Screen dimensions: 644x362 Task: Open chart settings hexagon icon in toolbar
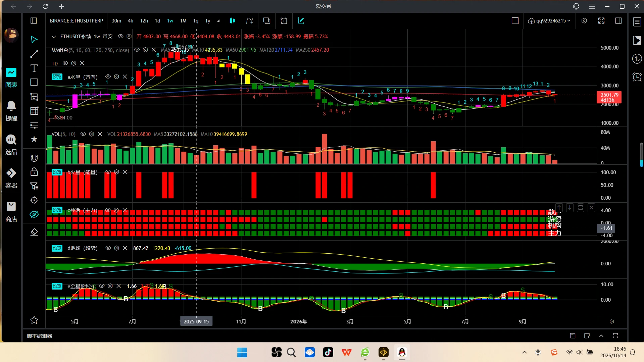coord(584,21)
